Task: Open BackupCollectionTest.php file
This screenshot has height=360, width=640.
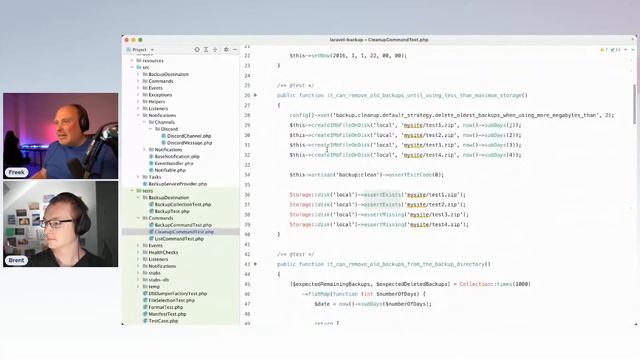Action: tap(182, 204)
